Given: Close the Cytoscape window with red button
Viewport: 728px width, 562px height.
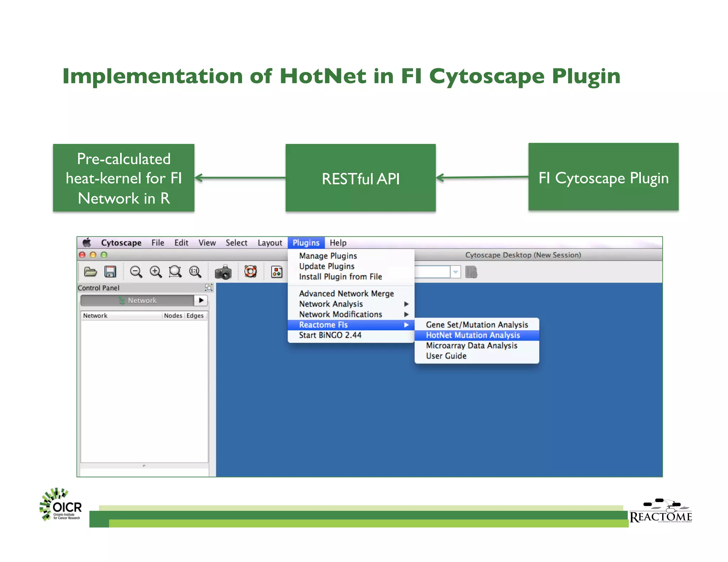Looking at the screenshot, I should [x=82, y=255].
